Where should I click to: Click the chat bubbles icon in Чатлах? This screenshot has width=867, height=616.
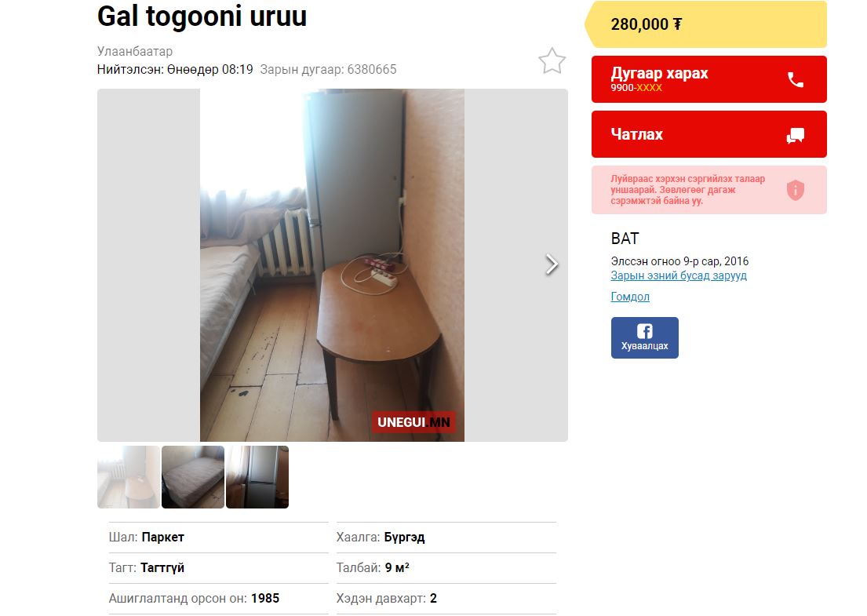click(795, 135)
